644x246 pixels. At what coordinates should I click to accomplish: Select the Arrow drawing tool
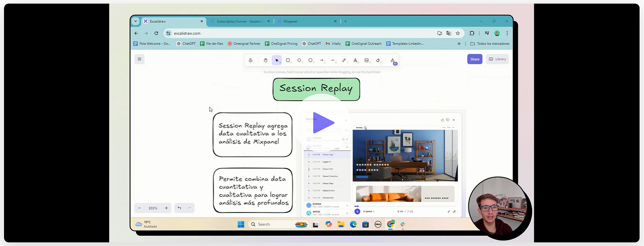pos(322,61)
